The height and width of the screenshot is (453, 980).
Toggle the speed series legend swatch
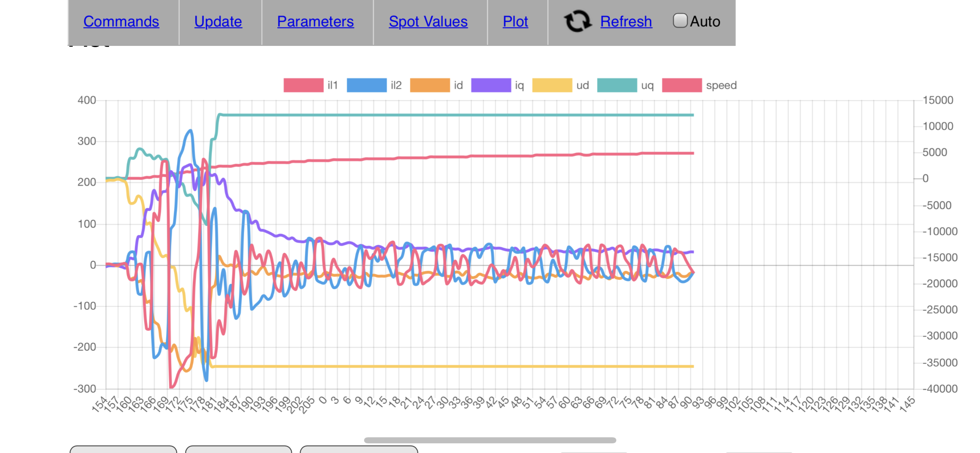click(682, 85)
